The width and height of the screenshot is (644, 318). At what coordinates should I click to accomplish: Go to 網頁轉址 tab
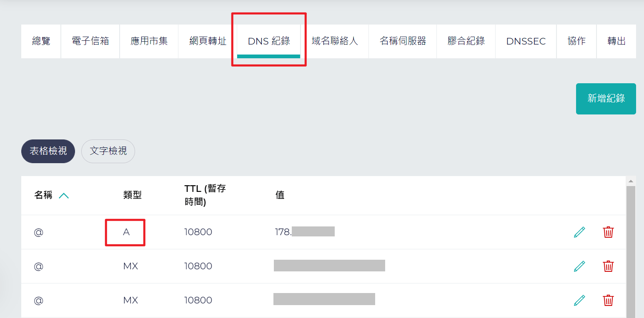coord(208,41)
